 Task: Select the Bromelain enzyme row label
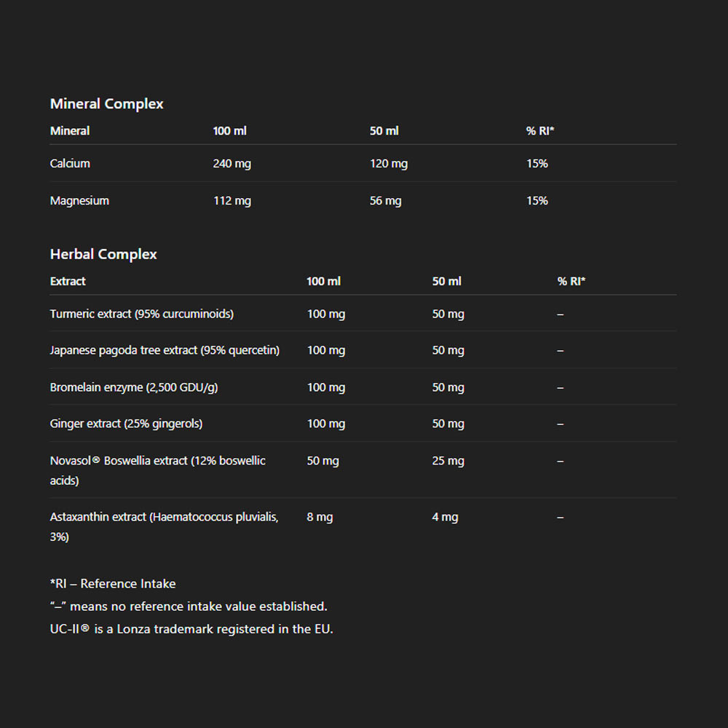pyautogui.click(x=134, y=387)
